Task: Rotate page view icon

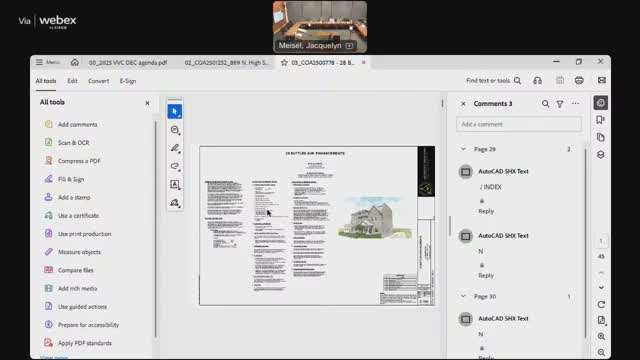Action: 601,304
